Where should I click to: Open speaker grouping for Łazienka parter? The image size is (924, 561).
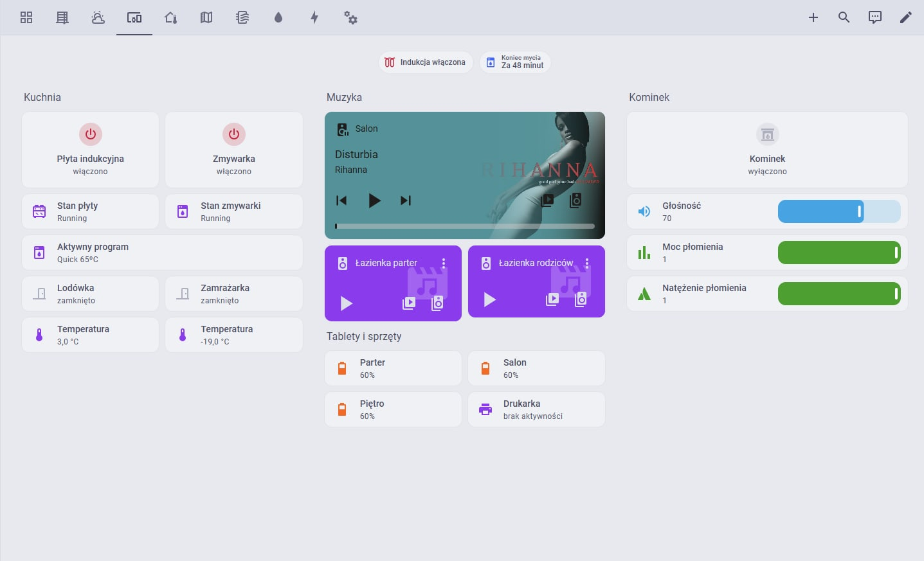click(437, 303)
